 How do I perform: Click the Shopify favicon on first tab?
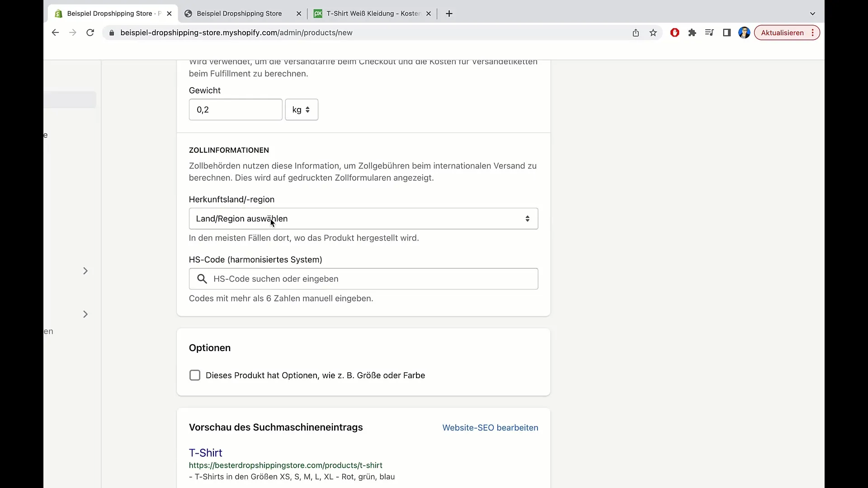pyautogui.click(x=58, y=14)
